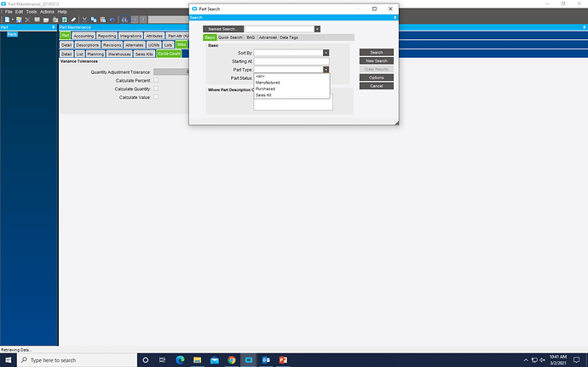Choose Purchased from Part Type list

point(291,89)
